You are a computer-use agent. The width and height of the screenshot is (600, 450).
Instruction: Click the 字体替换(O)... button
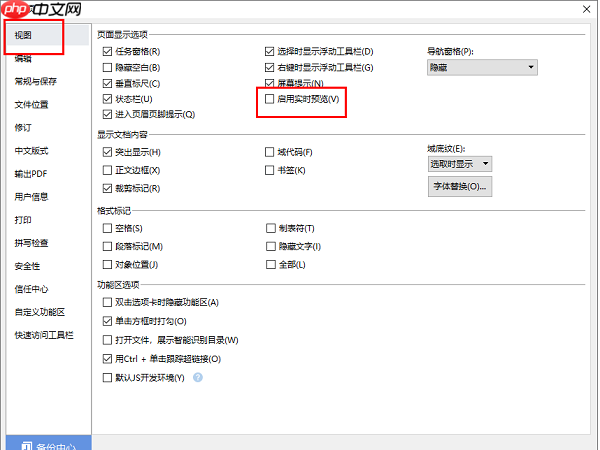(460, 186)
